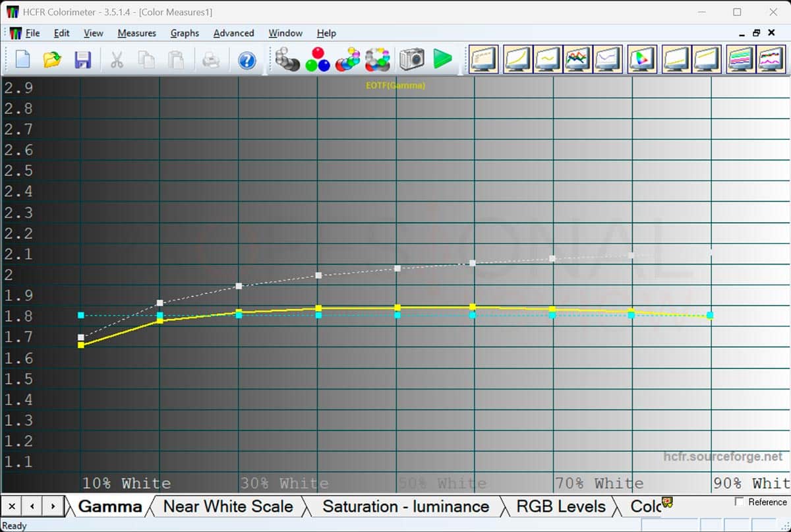The width and height of the screenshot is (791, 532).
Task: Open the Edit menu
Action: click(62, 33)
